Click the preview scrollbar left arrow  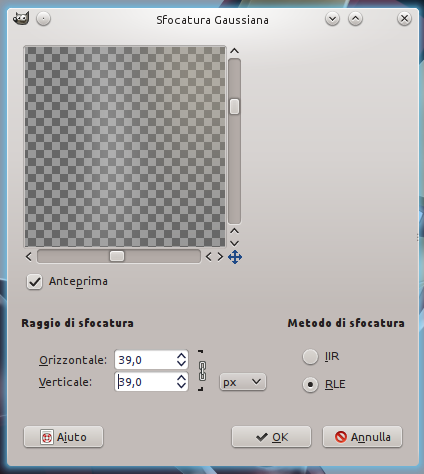coord(29,257)
